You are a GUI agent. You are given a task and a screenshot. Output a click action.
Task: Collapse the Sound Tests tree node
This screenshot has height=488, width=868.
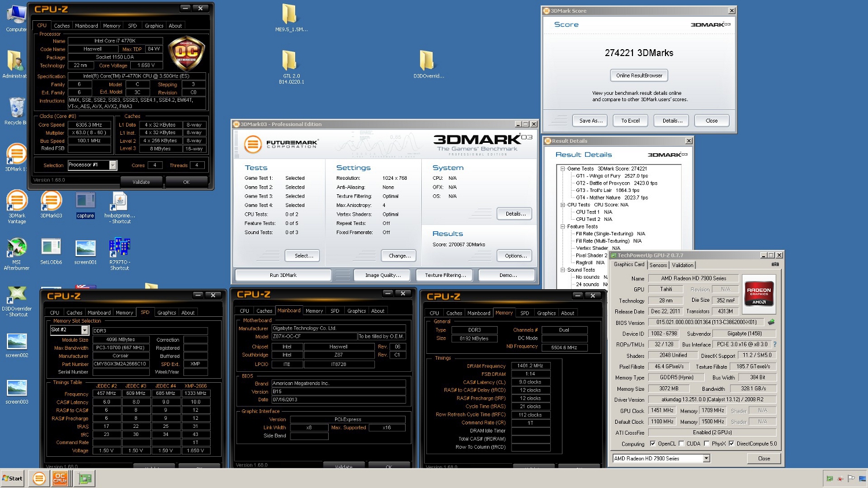[562, 270]
